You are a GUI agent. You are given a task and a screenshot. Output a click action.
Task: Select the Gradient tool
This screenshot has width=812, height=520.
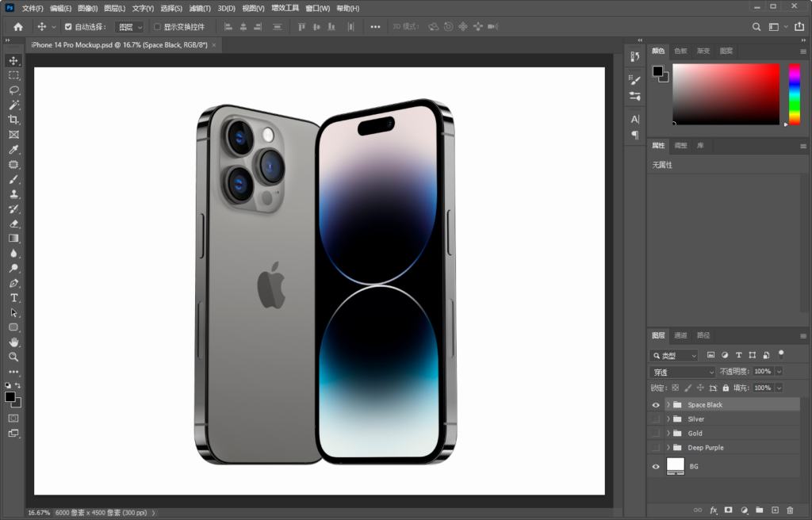point(13,239)
